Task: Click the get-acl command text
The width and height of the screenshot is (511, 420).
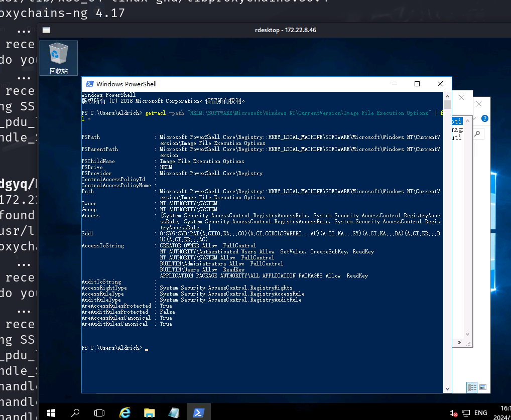Action: tap(156, 113)
